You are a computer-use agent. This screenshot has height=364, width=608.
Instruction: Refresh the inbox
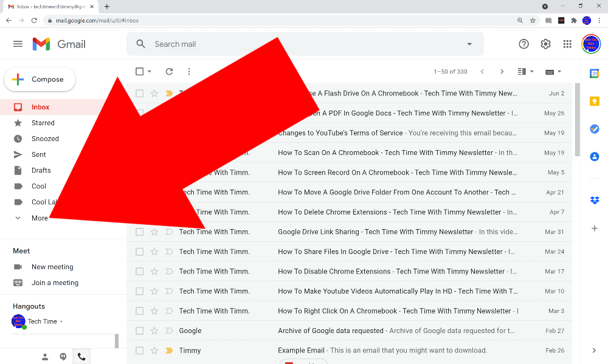pyautogui.click(x=169, y=71)
